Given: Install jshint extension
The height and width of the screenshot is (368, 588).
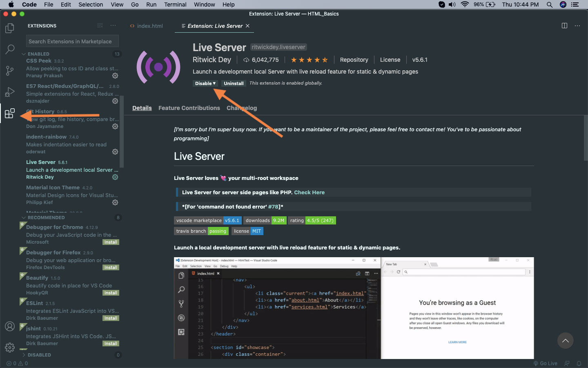Looking at the screenshot, I should [x=111, y=343].
